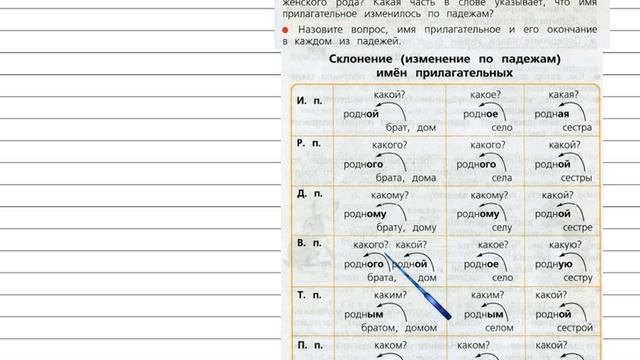Click the subheading 'имён прилагательных'
Image resolution: width=640 pixels, height=360 pixels.
pos(444,73)
